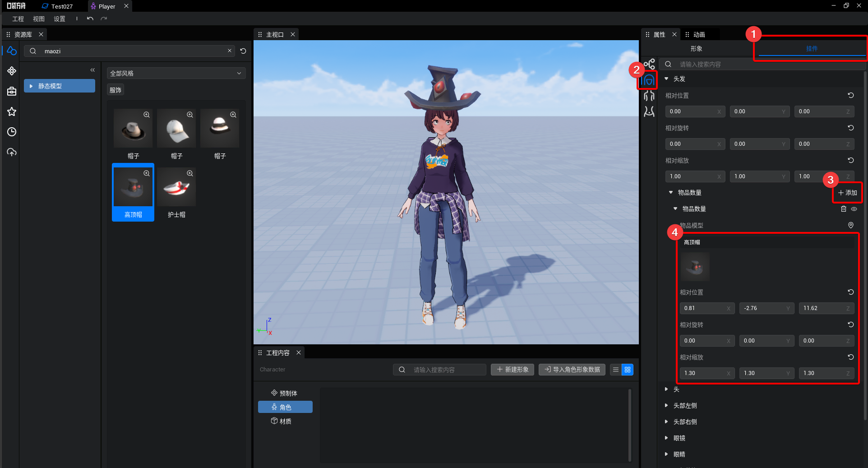This screenshot has height=468, width=868.
Task: Focus the attachment search field
Action: [x=762, y=64]
